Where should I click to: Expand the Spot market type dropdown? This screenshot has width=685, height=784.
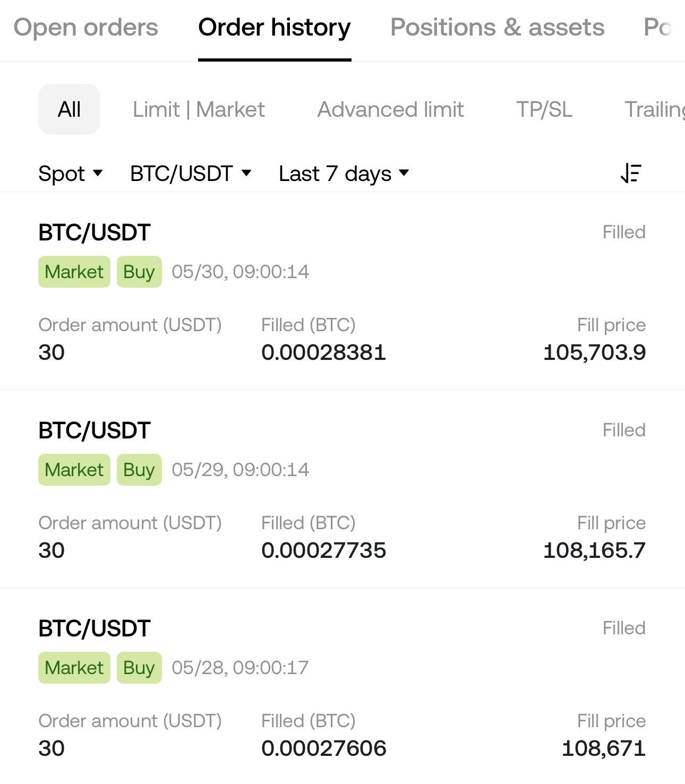tap(71, 174)
